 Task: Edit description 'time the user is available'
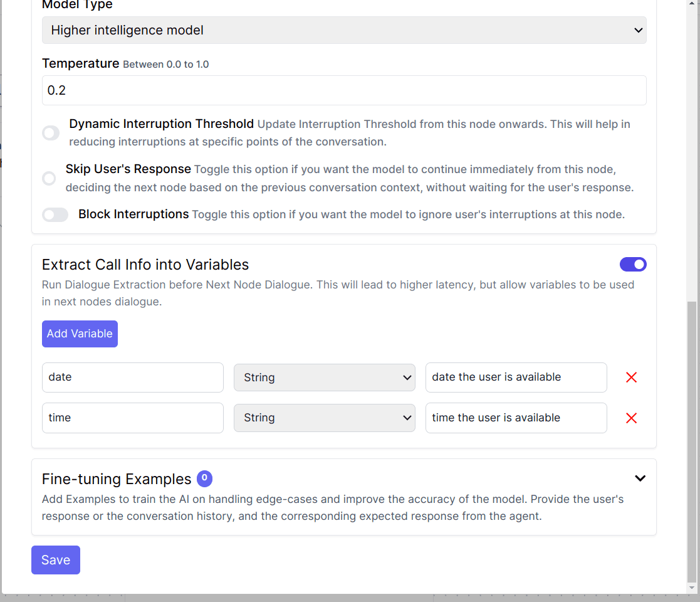pos(516,418)
